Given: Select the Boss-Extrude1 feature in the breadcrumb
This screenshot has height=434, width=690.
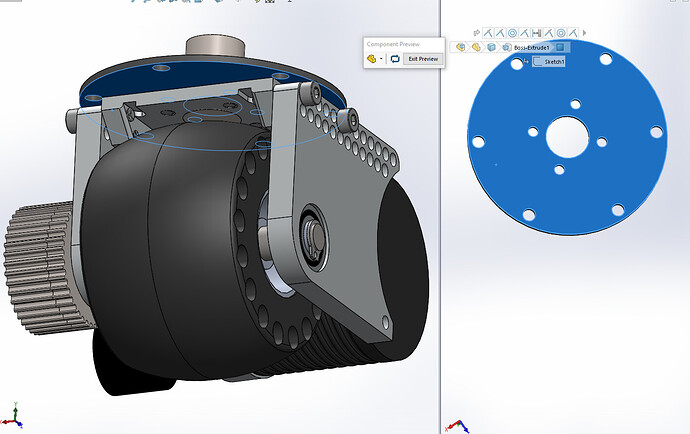Looking at the screenshot, I should (532, 46).
